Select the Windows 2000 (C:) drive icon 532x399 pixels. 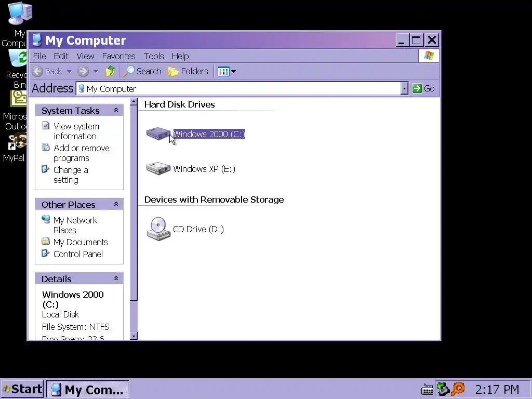(x=158, y=134)
